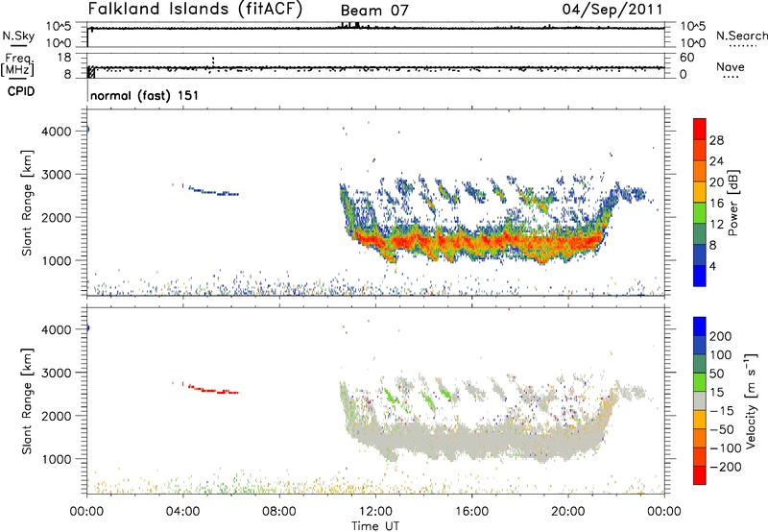Click the "N.Sky" legend label
Viewport: 768px width, 532px height.
(x=18, y=36)
